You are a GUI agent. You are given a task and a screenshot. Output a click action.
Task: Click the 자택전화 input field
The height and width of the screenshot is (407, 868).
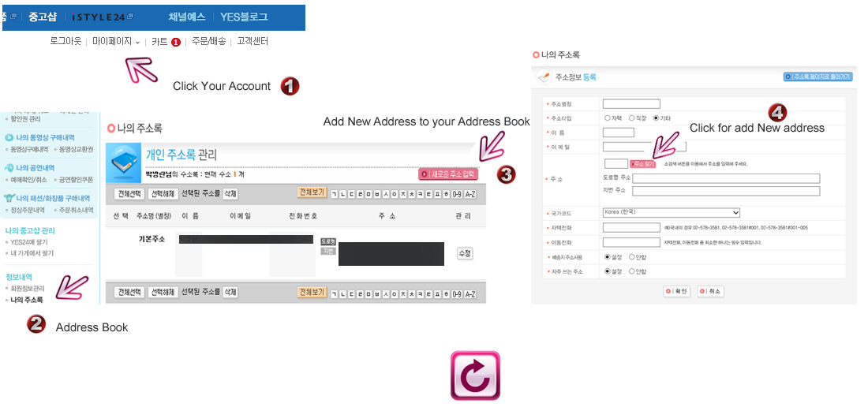click(631, 228)
